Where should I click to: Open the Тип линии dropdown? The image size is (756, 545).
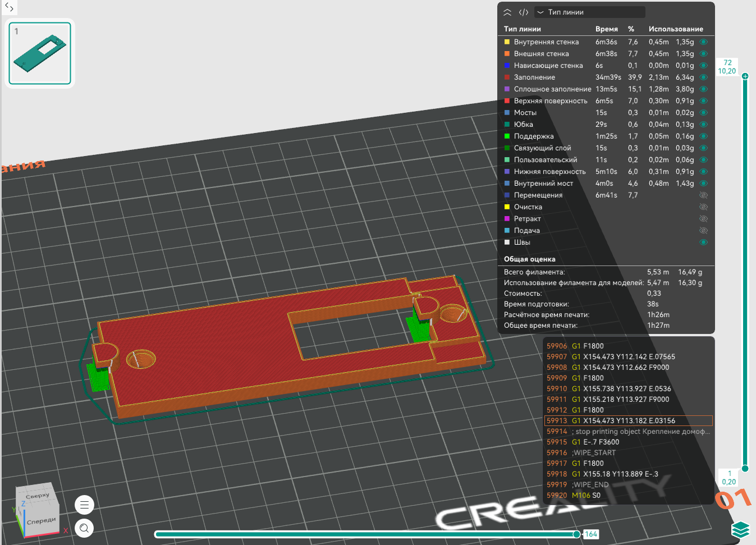pyautogui.click(x=589, y=12)
